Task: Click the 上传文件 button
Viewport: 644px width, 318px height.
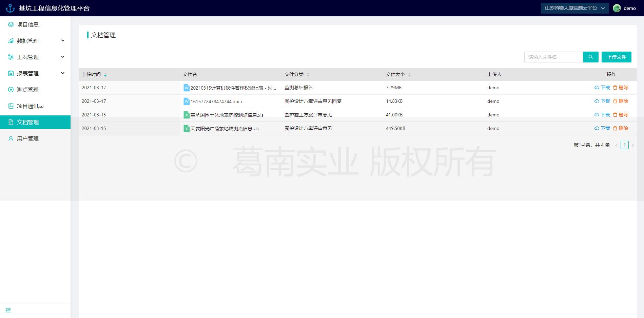Action: [x=616, y=57]
